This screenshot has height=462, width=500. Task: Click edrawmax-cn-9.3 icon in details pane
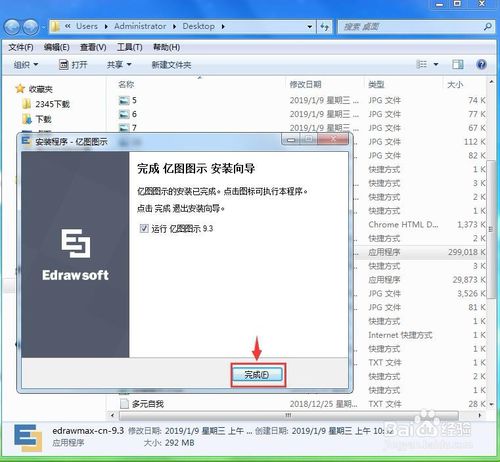(x=28, y=438)
